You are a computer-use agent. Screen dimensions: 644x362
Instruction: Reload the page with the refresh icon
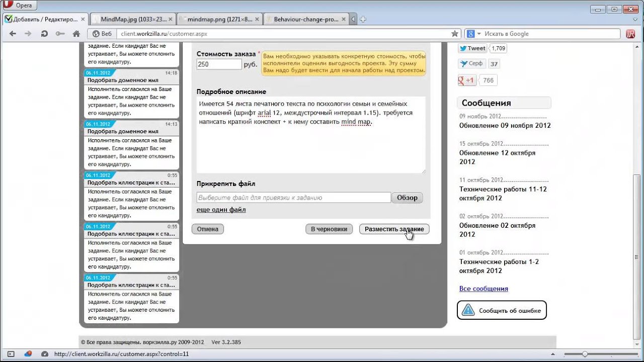[x=44, y=34]
